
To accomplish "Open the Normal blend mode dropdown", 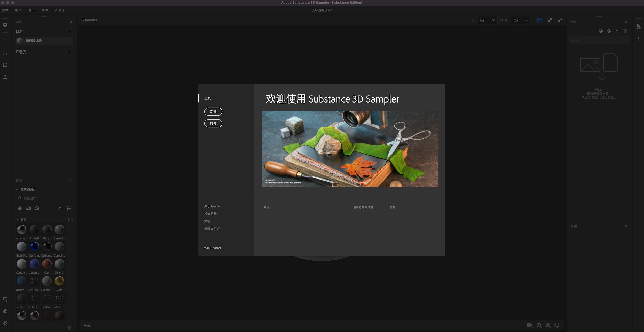I will (599, 41).
